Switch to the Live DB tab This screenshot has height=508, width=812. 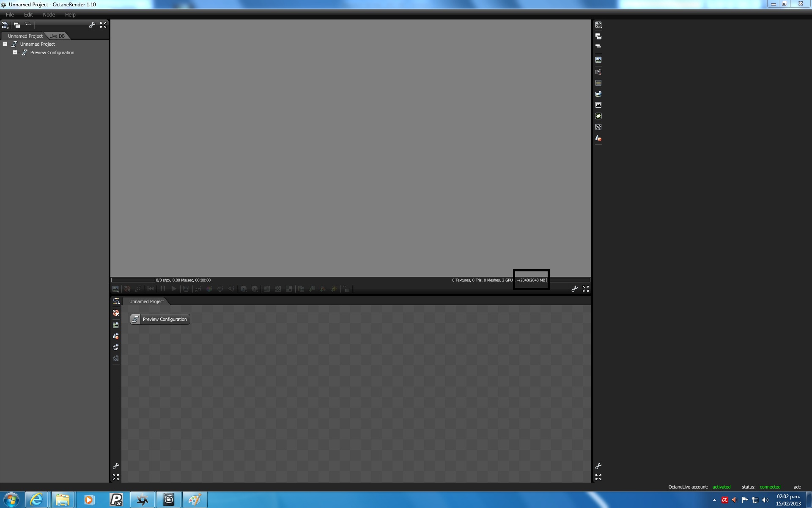tap(57, 36)
